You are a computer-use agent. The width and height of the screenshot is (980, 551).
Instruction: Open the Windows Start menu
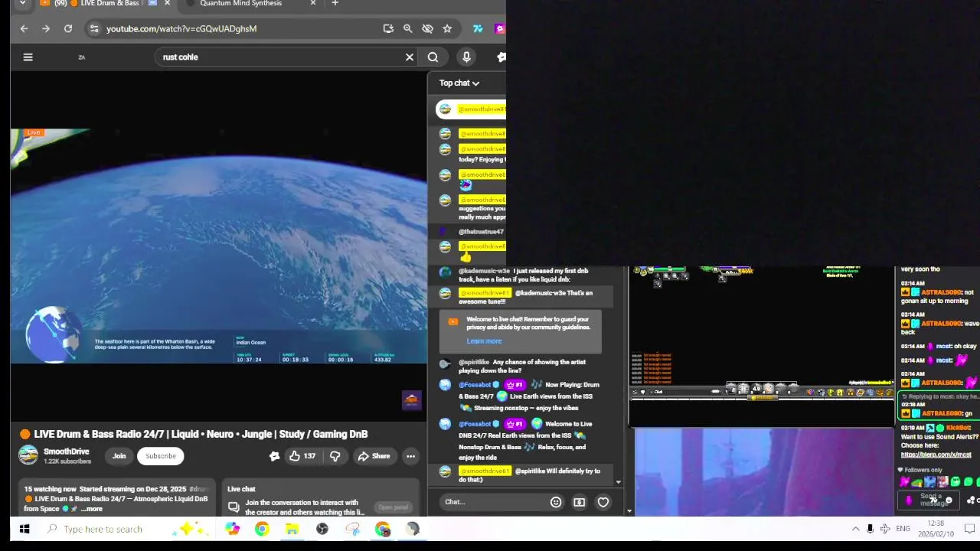point(24,529)
